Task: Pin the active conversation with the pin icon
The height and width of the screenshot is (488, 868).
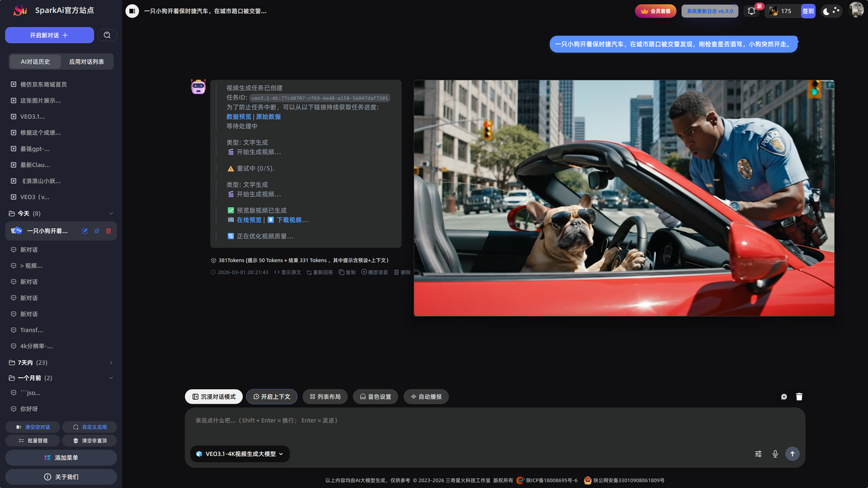Action: tap(96, 231)
